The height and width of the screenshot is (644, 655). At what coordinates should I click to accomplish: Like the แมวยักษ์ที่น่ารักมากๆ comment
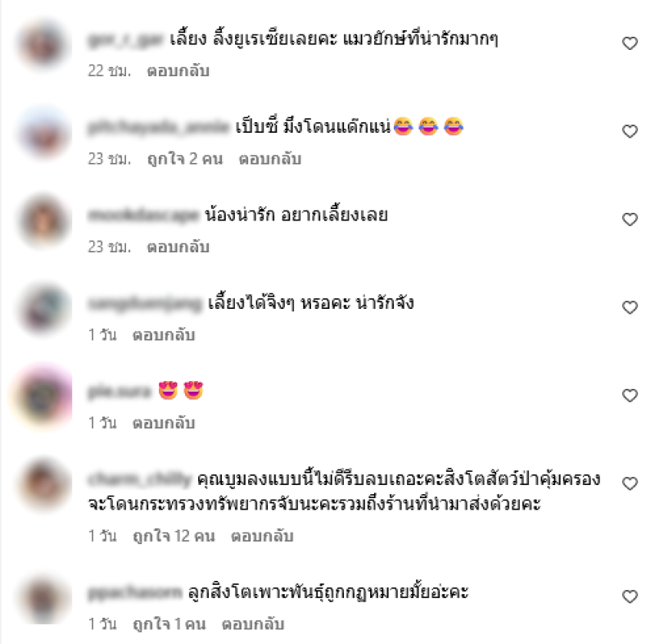click(x=630, y=43)
